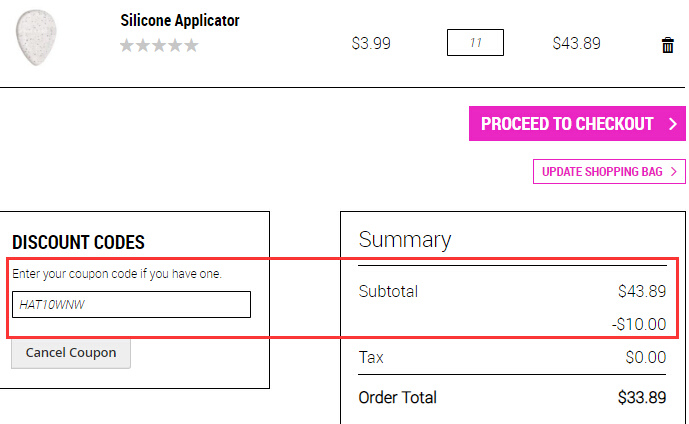
Task: Click the Discount Codes heading
Action: [x=78, y=242]
